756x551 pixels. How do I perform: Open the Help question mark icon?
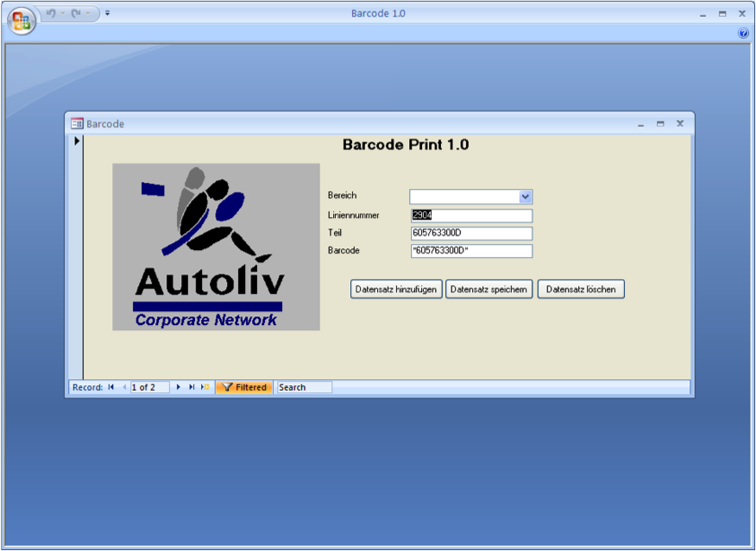[x=743, y=34]
